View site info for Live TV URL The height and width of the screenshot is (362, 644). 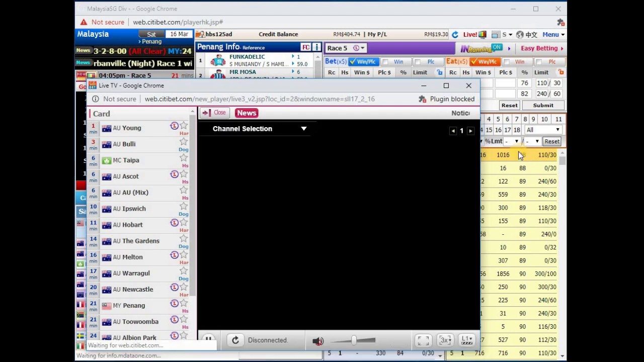point(95,99)
